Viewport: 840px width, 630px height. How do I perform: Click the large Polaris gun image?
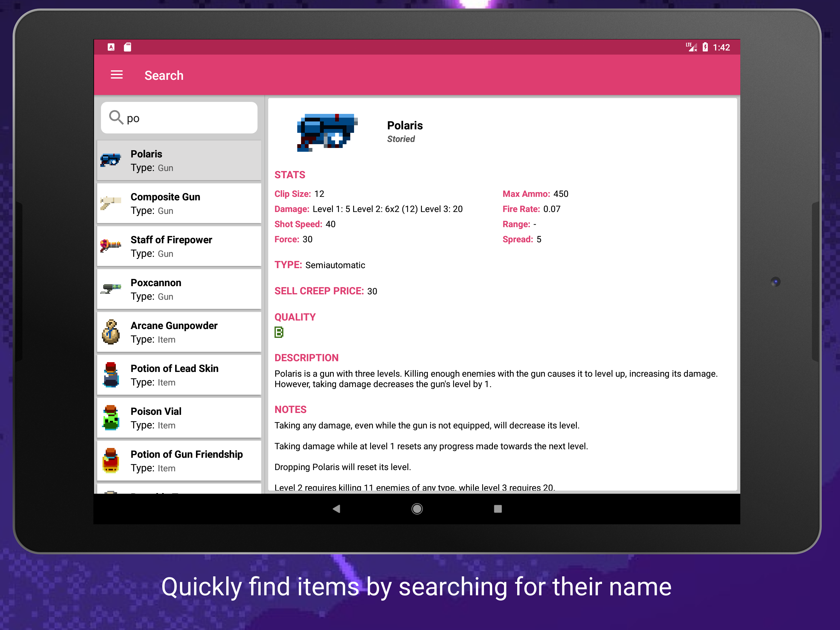pyautogui.click(x=327, y=132)
